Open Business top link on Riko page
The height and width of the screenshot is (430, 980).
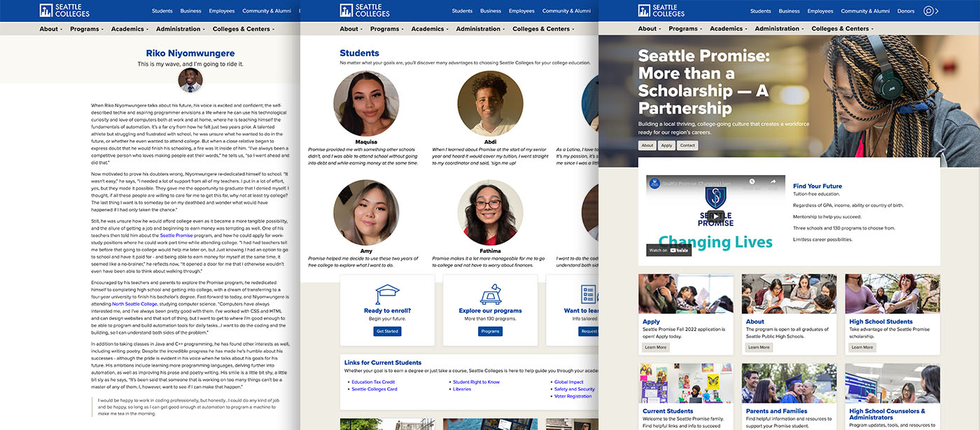190,11
